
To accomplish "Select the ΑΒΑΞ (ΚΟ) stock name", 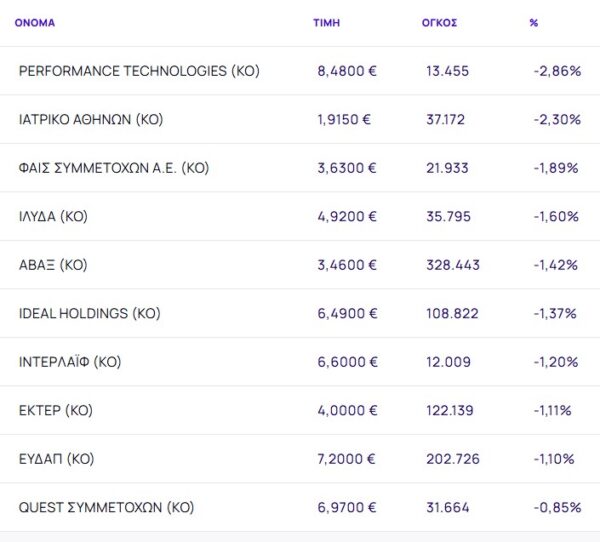I will (53, 265).
